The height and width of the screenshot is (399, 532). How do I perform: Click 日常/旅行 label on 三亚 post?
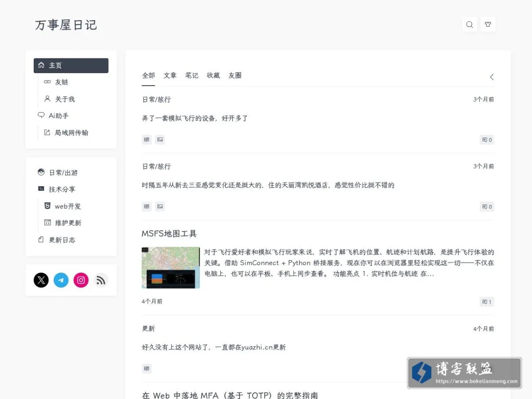[x=156, y=167]
